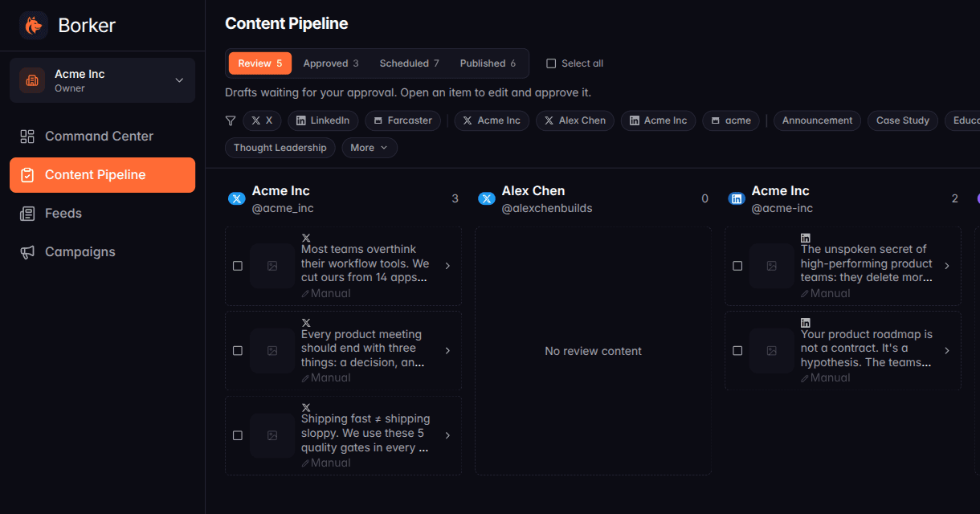The image size is (980, 514).
Task: Open 'Your product roadmap' post via its chevron
Action: pos(947,351)
